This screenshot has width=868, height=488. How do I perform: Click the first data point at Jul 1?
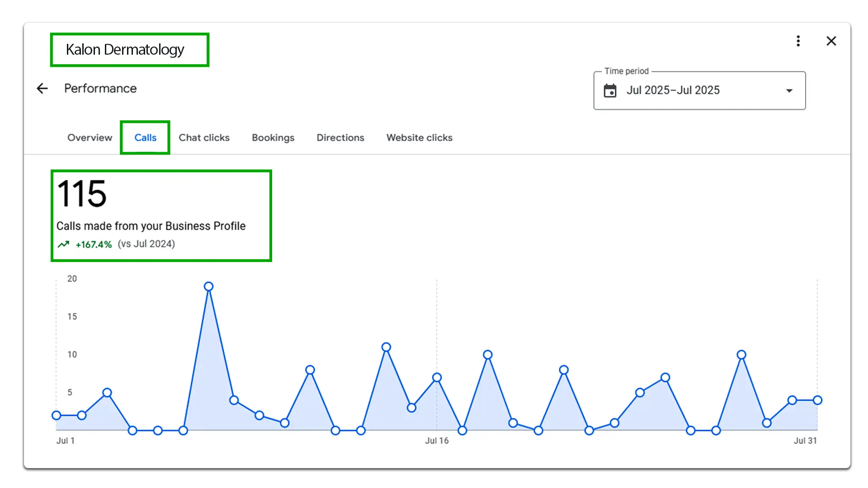click(57, 415)
